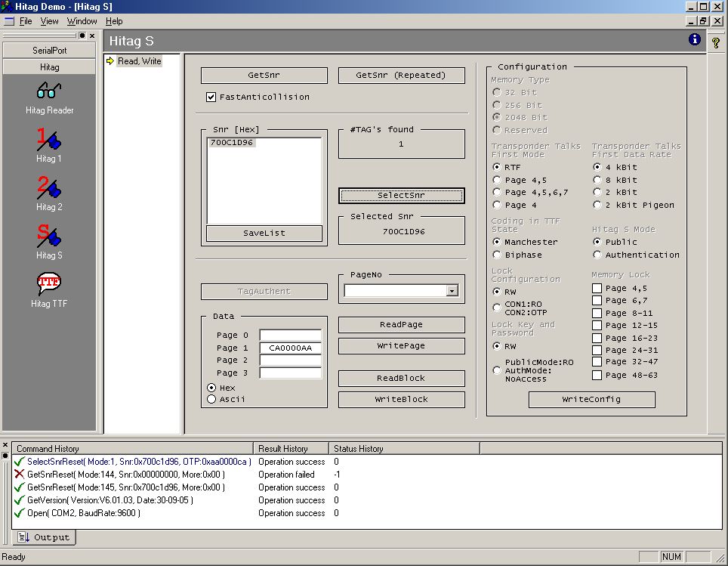The height and width of the screenshot is (566, 728).
Task: Open the Hitag TTF icon
Action: pyautogui.click(x=49, y=283)
